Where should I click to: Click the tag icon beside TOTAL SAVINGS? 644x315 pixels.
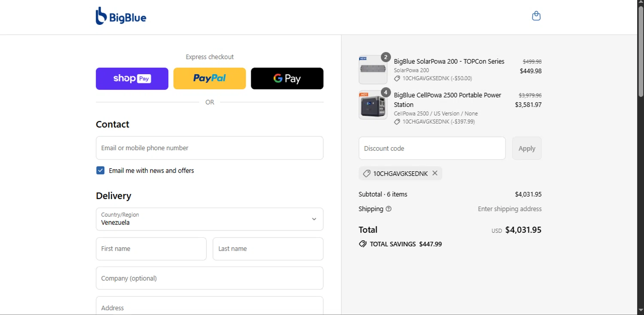[x=363, y=244]
